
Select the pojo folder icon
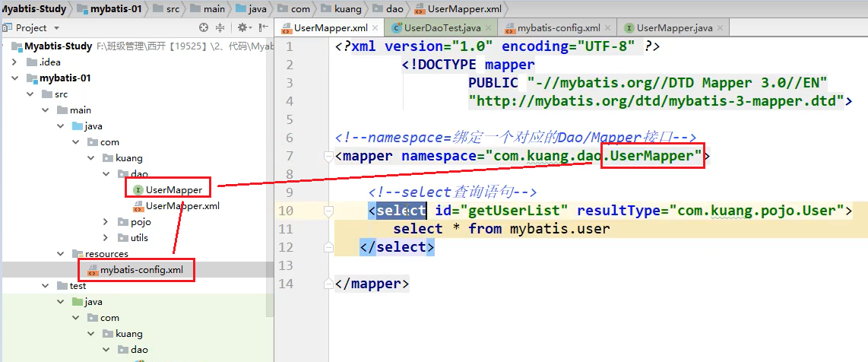[122, 222]
